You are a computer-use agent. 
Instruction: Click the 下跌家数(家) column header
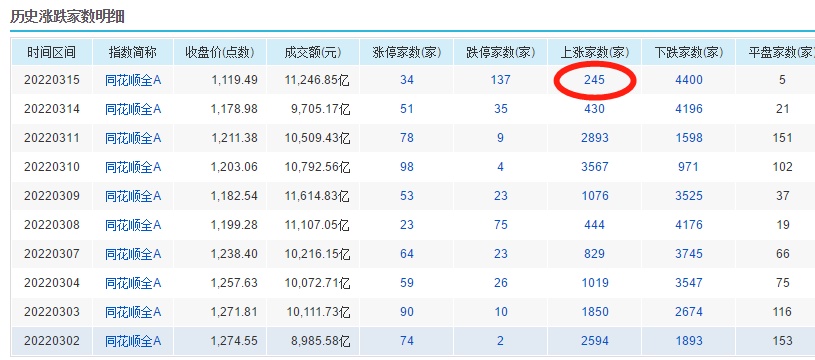click(x=689, y=52)
